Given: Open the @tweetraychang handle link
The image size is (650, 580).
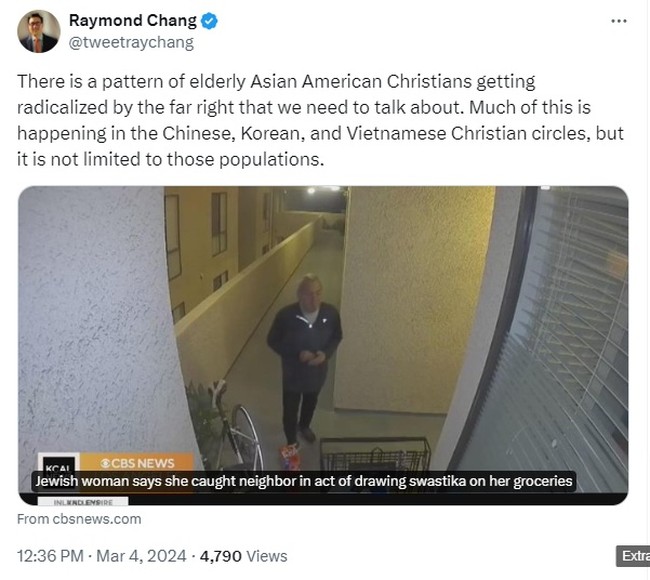Looking at the screenshot, I should point(131,43).
